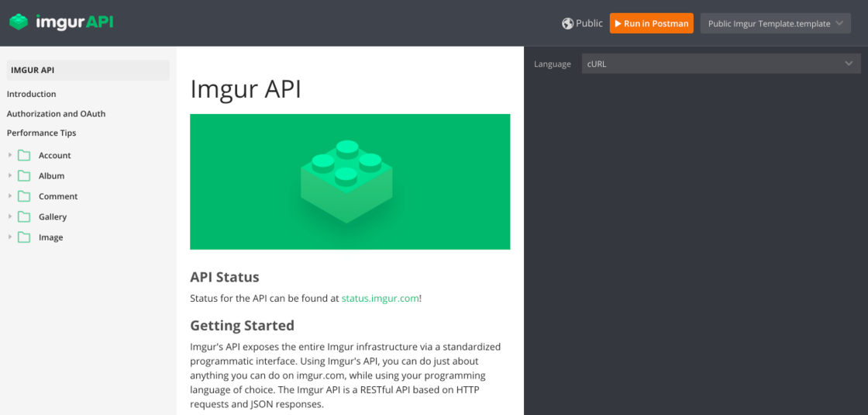Open the cURL language dropdown
The height and width of the screenshot is (415, 868).
tap(722, 64)
